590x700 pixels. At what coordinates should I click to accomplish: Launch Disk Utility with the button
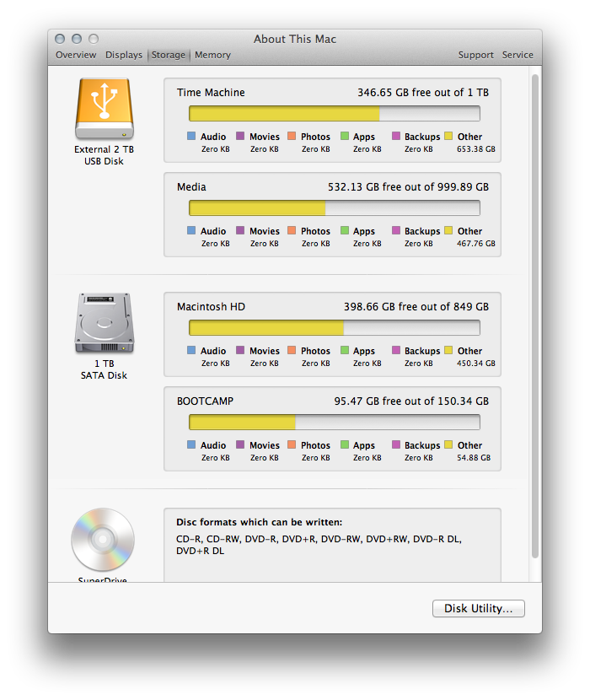[479, 608]
